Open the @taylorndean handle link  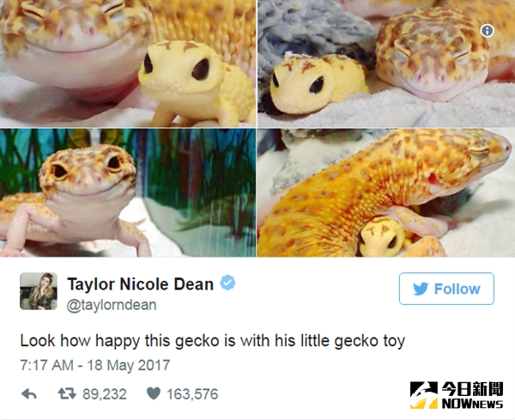(x=112, y=305)
